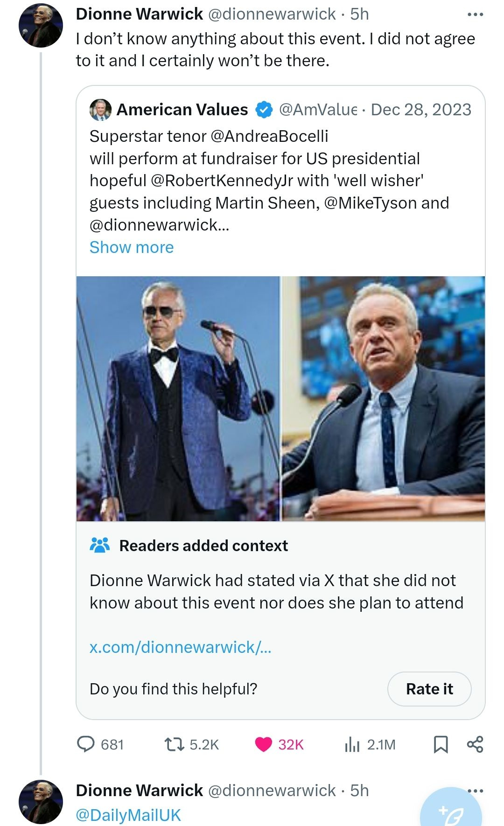View tweet analytics bar chart icon
Screen dimensions: 504x826
point(352,744)
